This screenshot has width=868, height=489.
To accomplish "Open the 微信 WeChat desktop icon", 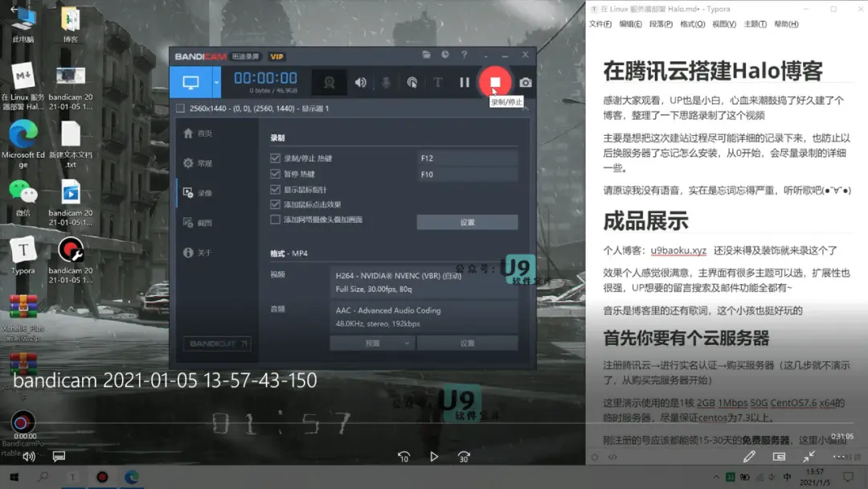I will pyautogui.click(x=23, y=198).
